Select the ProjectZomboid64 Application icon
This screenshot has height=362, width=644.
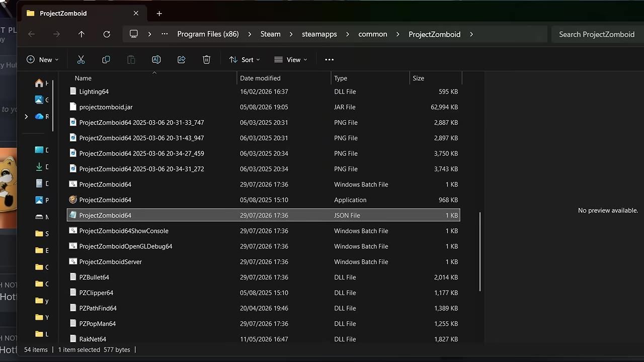[73, 200]
